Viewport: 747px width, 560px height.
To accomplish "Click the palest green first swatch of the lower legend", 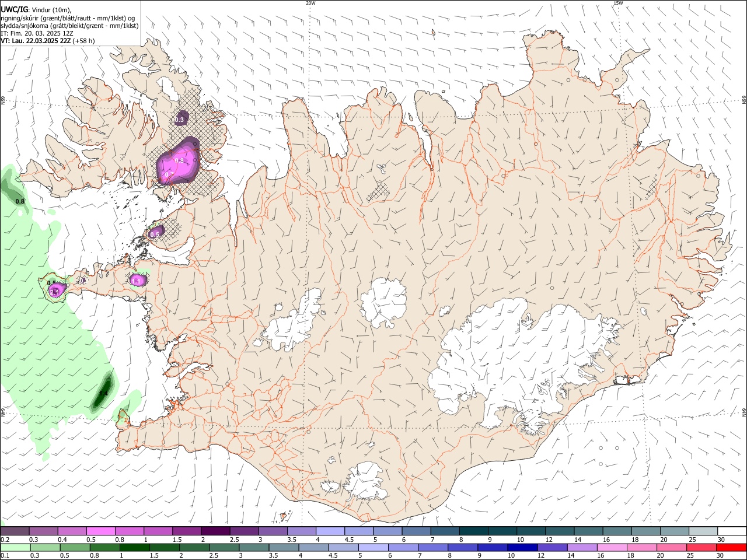I will coord(15,548).
